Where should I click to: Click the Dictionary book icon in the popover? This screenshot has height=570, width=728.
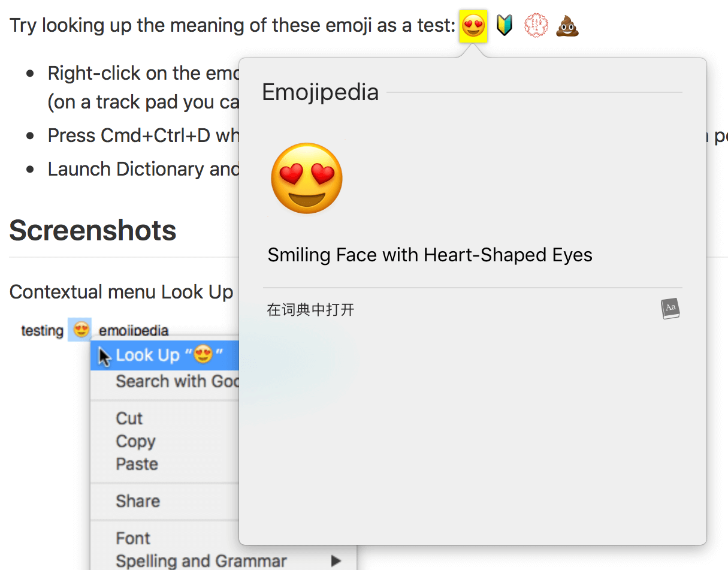tap(670, 309)
